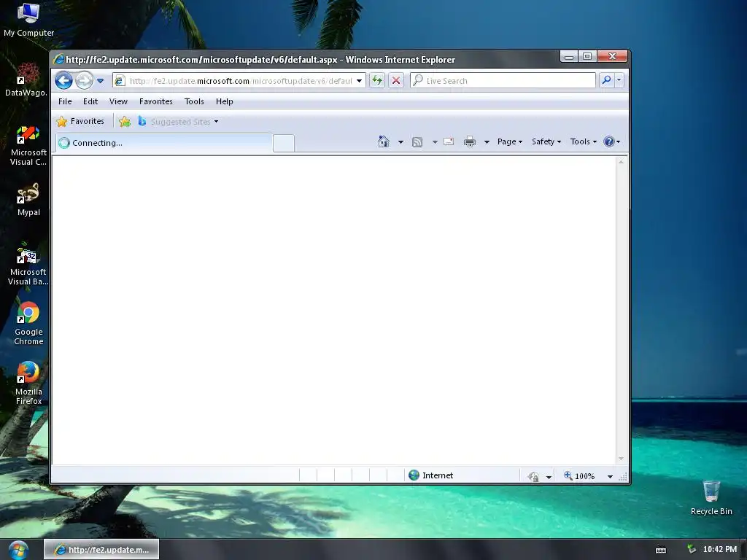Open the Page command bar menu
Viewport: 747px width, 560px height.
click(510, 141)
